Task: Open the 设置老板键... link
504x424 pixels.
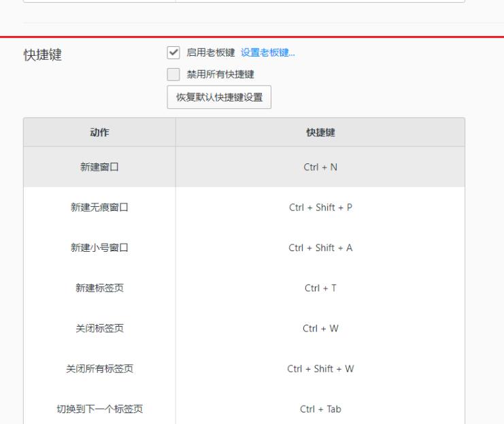Action: coord(268,54)
